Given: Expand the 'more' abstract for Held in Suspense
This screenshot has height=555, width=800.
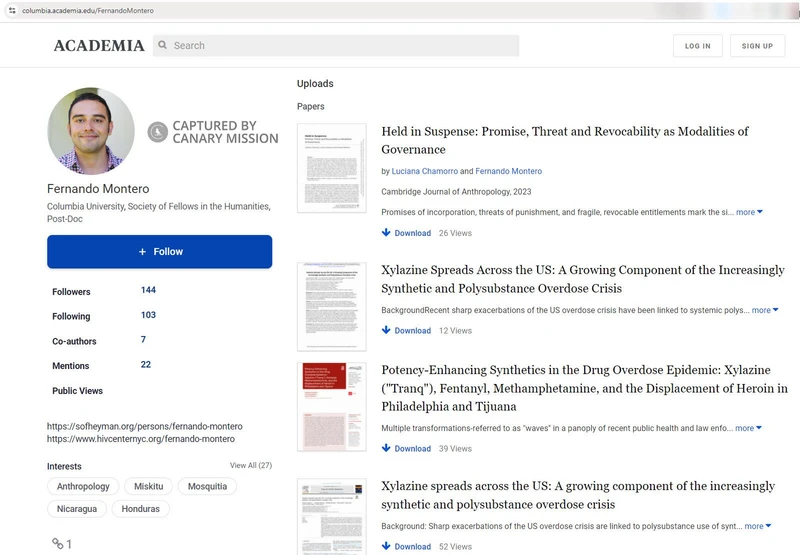Looking at the screenshot, I should click(749, 212).
